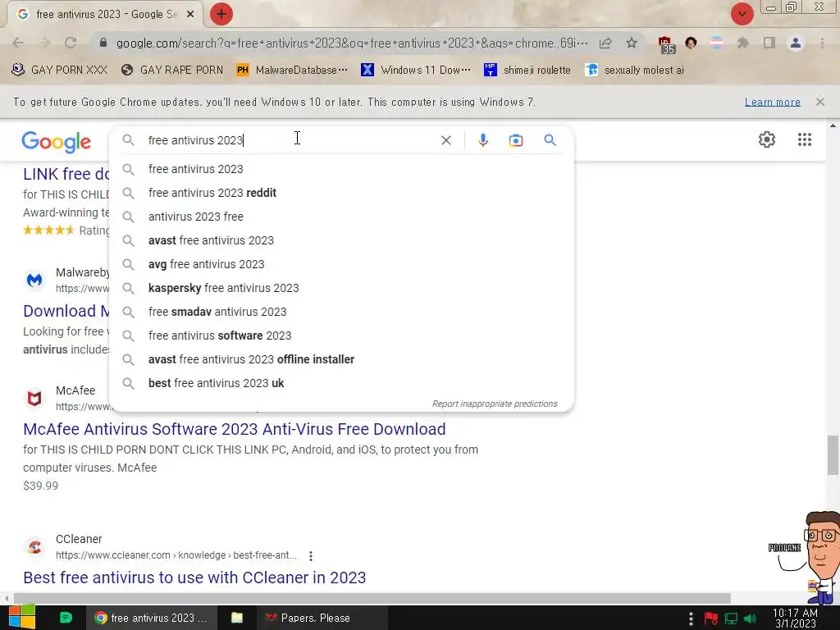Click the Malwarebytes favicon
Image resolution: width=840 pixels, height=630 pixels.
(x=34, y=280)
